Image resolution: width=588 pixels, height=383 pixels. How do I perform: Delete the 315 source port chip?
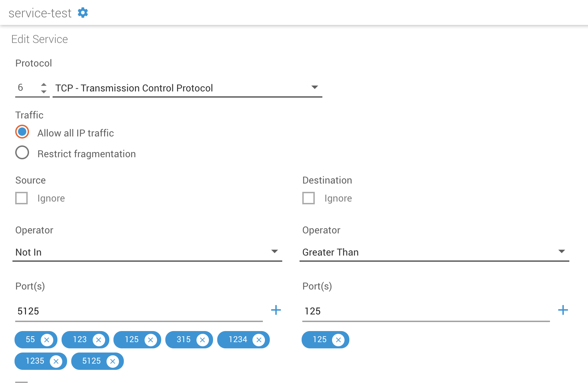202,340
